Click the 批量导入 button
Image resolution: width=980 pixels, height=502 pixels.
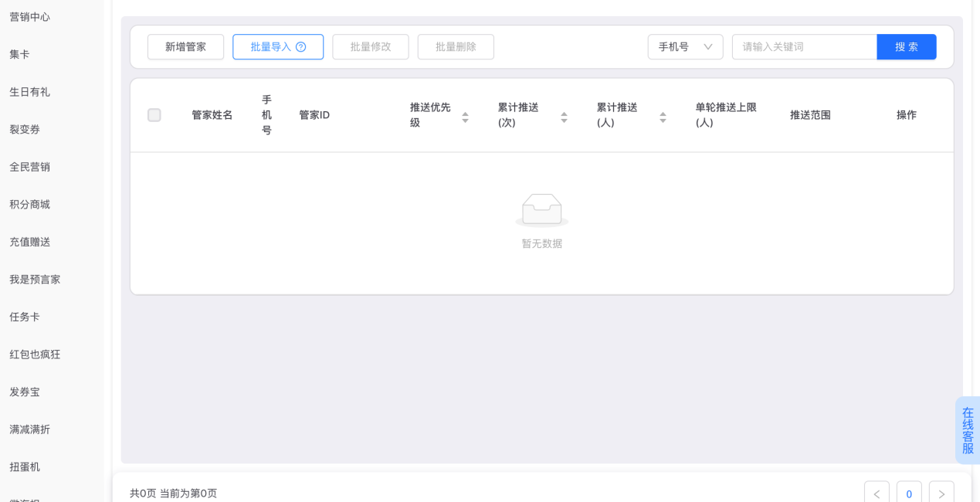click(x=270, y=47)
